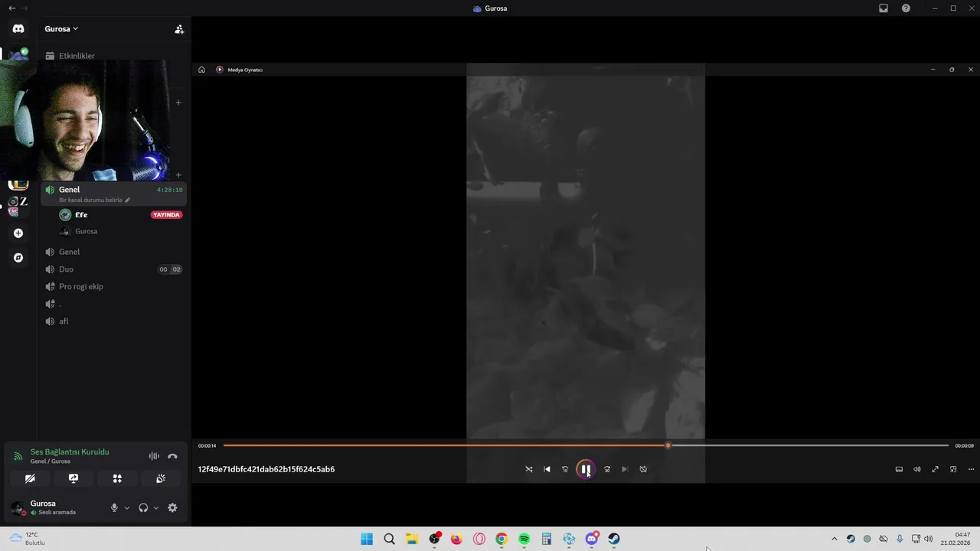Screen dimensions: 980x551
Task: Open the weather widget 12°C Bulutlu
Action: pos(28,539)
